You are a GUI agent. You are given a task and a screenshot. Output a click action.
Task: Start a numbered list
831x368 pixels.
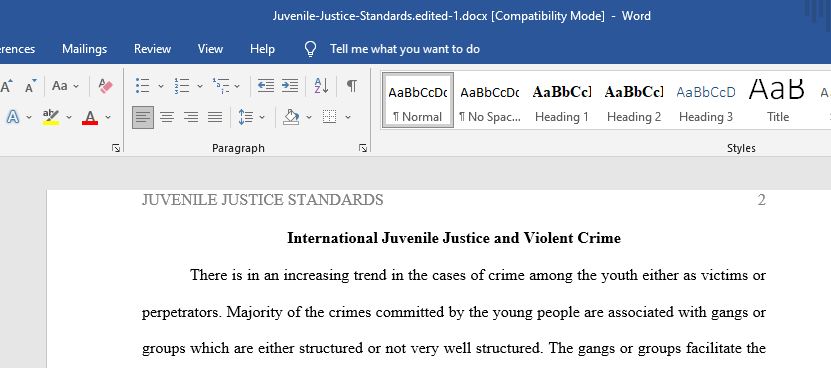pyautogui.click(x=182, y=85)
